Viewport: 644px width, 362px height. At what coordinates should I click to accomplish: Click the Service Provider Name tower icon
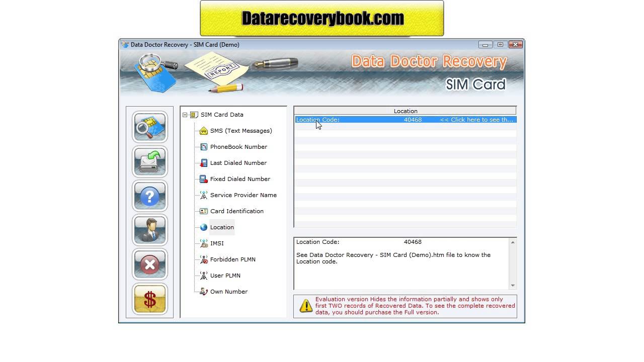tap(204, 195)
